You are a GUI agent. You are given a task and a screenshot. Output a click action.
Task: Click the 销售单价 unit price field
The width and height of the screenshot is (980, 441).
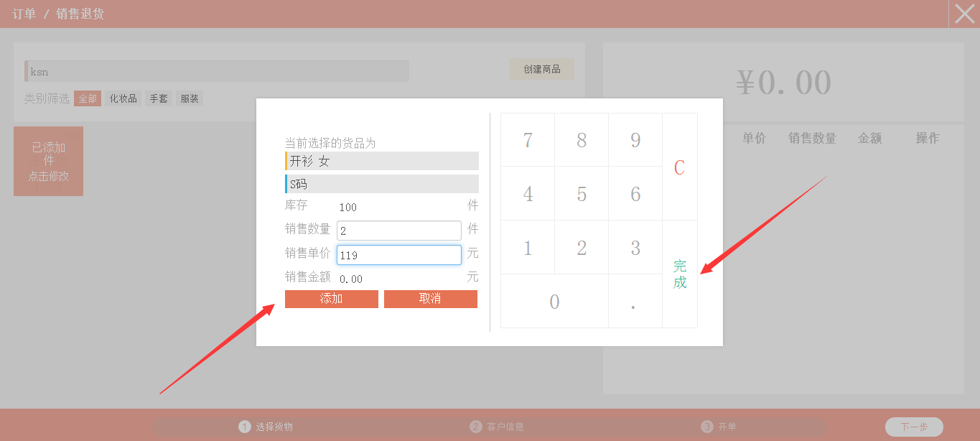point(398,255)
